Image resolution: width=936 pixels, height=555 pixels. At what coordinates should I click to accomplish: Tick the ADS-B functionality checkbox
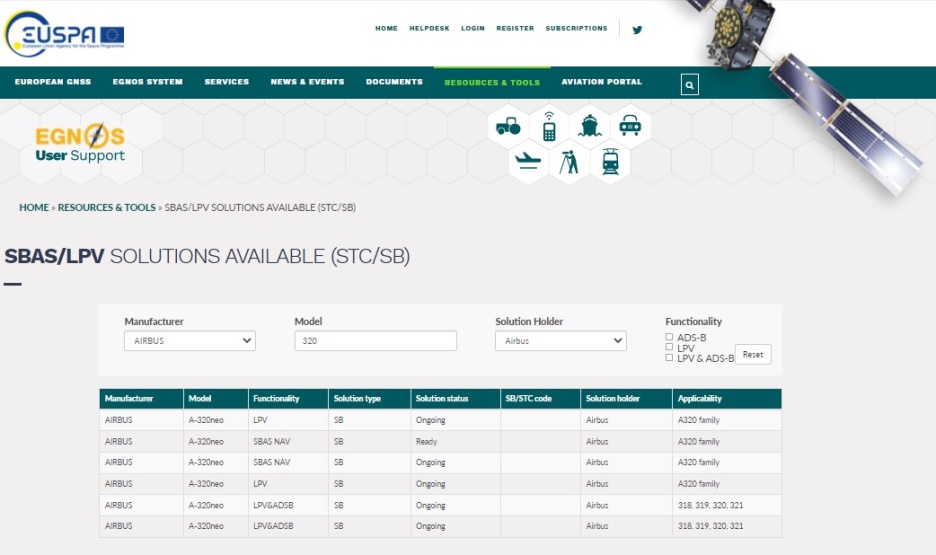click(669, 337)
